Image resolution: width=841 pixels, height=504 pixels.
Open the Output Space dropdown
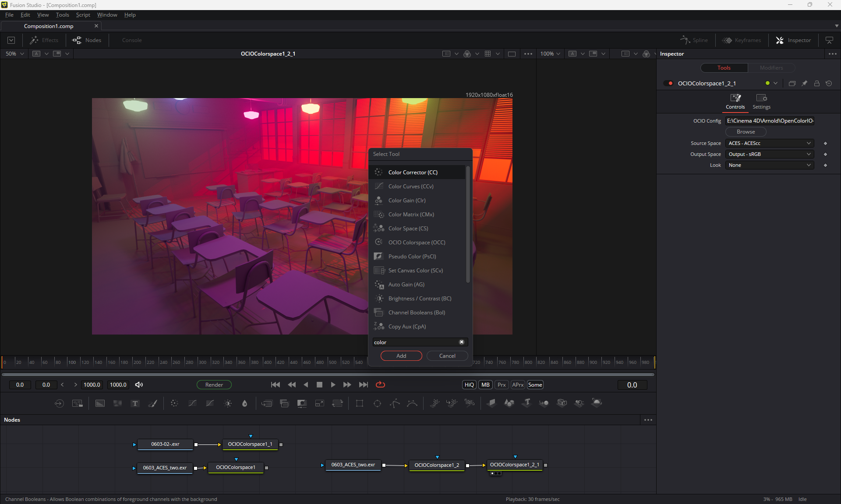coord(769,154)
